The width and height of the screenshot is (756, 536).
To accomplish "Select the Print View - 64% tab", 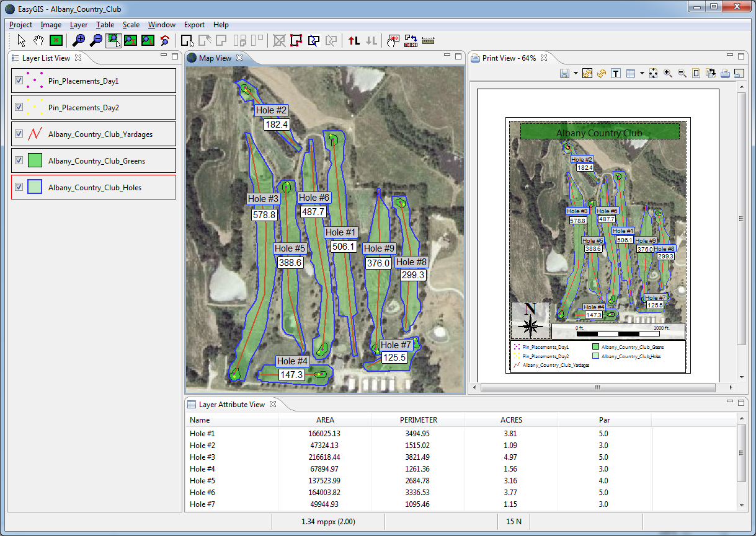I will tap(509, 58).
